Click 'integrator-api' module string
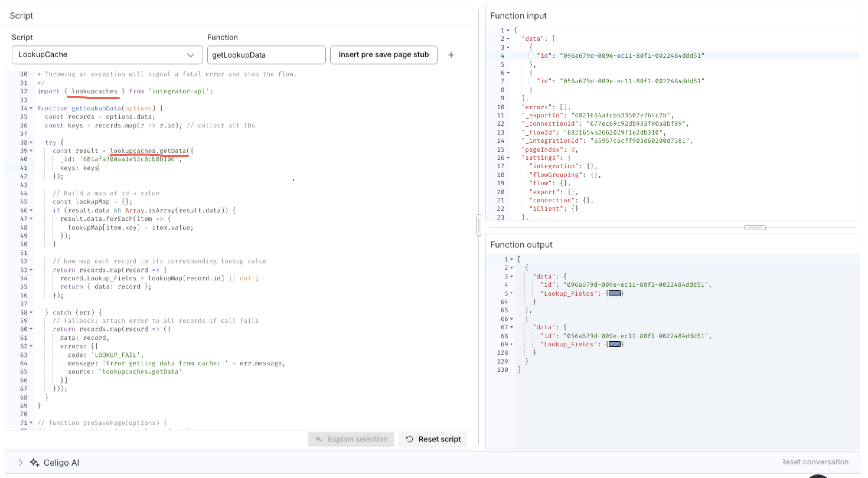Screen dimensions: 868x478 179,91
